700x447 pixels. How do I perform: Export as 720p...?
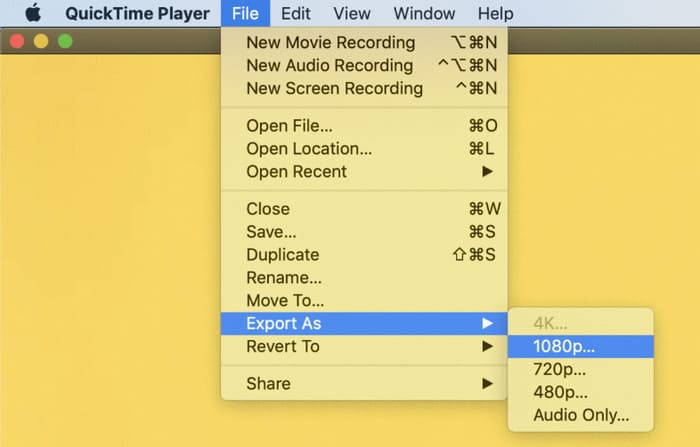tap(581, 369)
